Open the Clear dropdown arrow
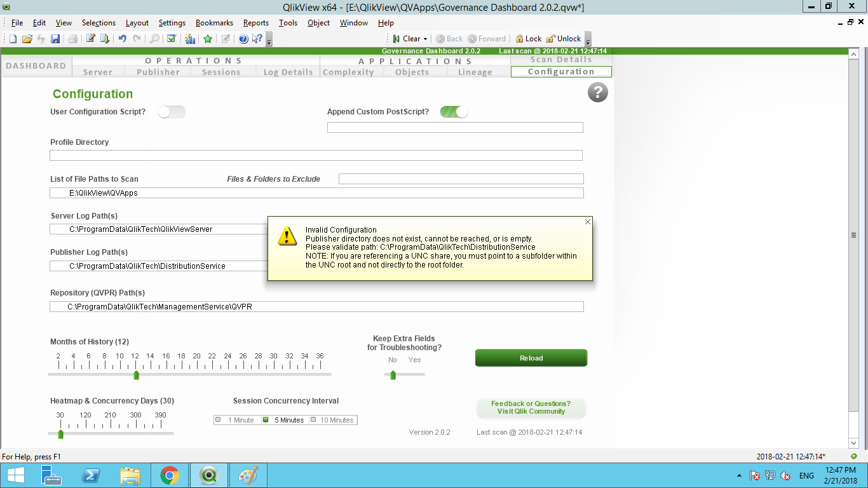The width and height of the screenshot is (868, 488). point(426,39)
